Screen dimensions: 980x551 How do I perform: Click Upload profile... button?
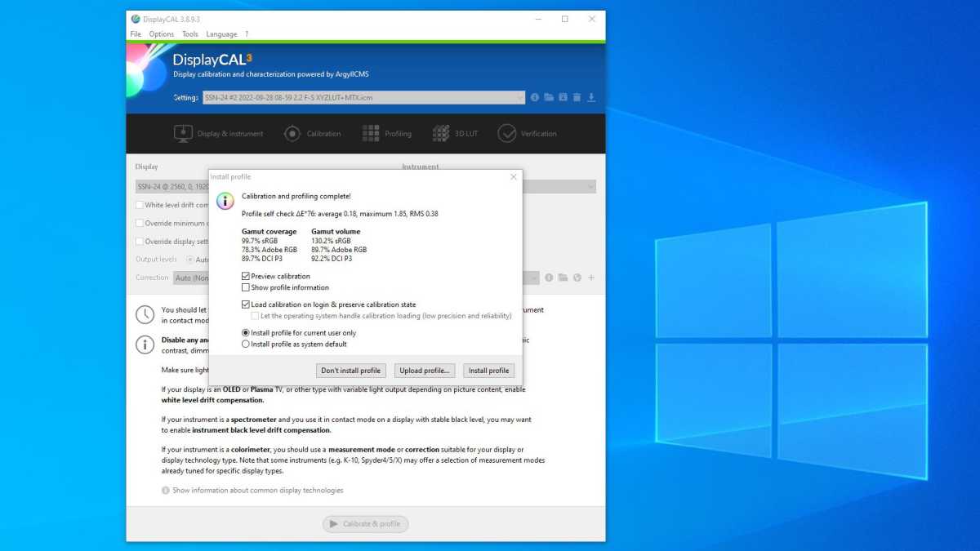[x=424, y=371]
